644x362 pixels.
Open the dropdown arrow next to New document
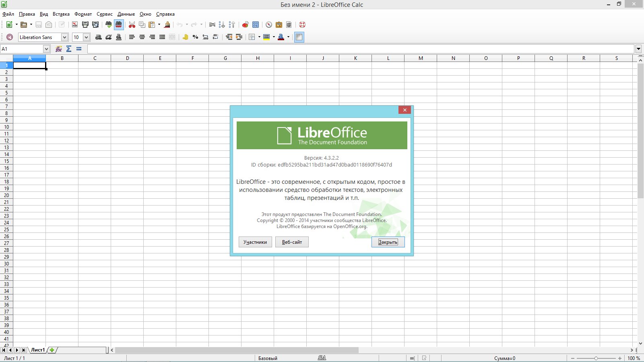click(x=17, y=25)
